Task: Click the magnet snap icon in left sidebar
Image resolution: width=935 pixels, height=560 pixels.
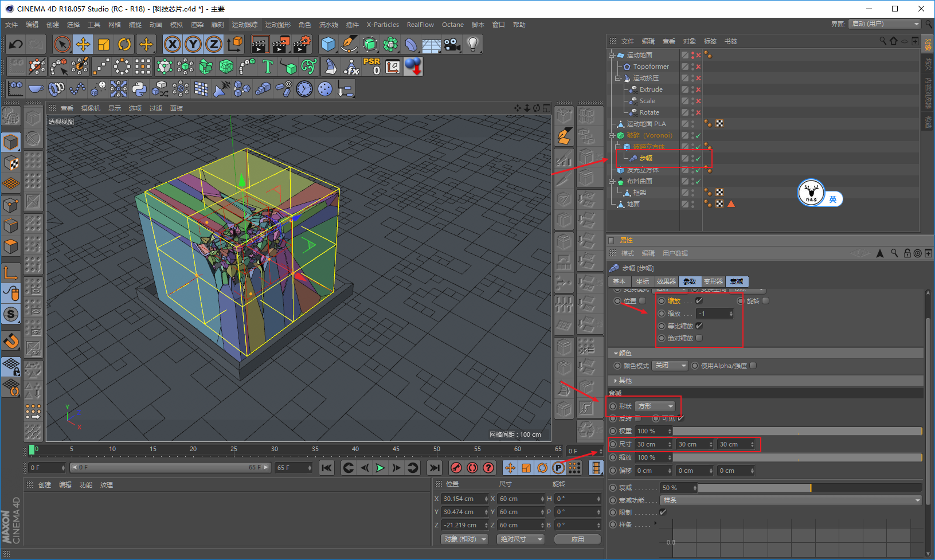Action: (11, 341)
